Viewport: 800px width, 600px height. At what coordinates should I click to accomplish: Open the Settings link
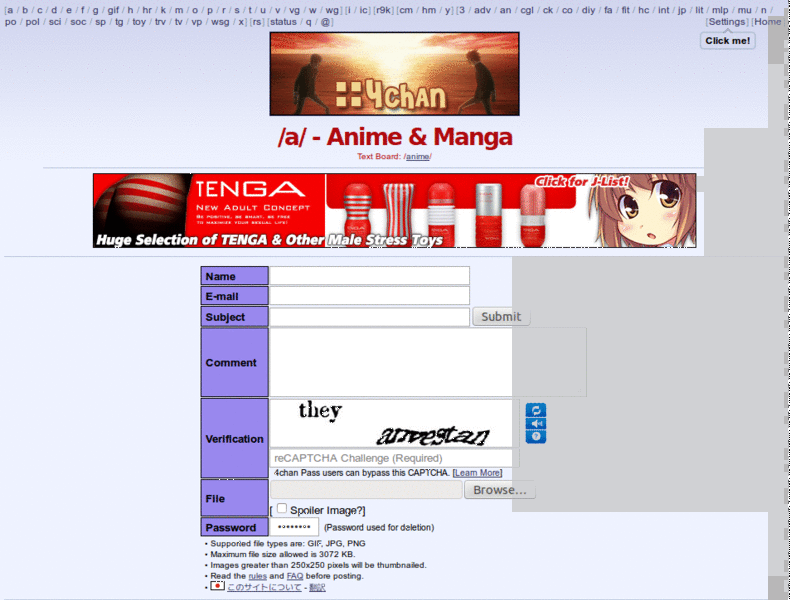pyautogui.click(x=727, y=22)
